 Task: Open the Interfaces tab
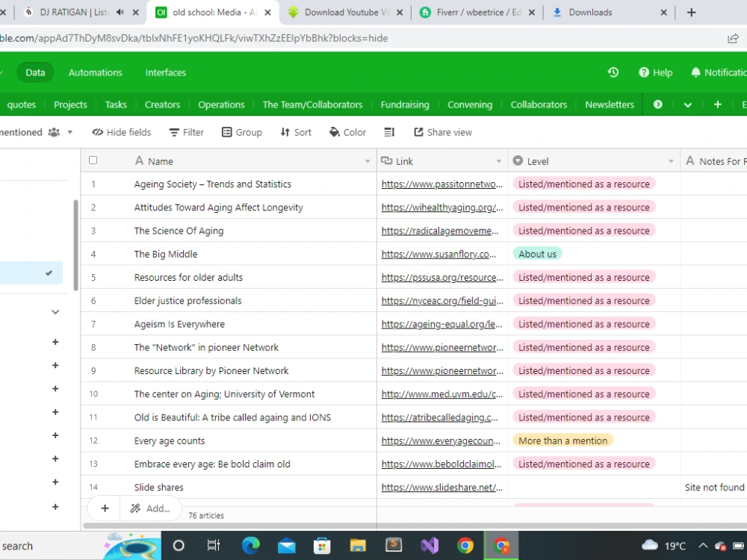click(x=166, y=72)
